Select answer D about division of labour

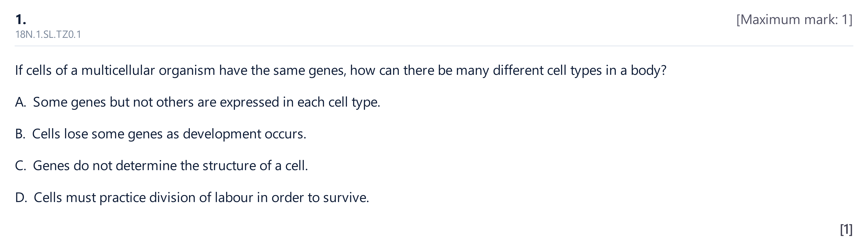click(x=192, y=197)
